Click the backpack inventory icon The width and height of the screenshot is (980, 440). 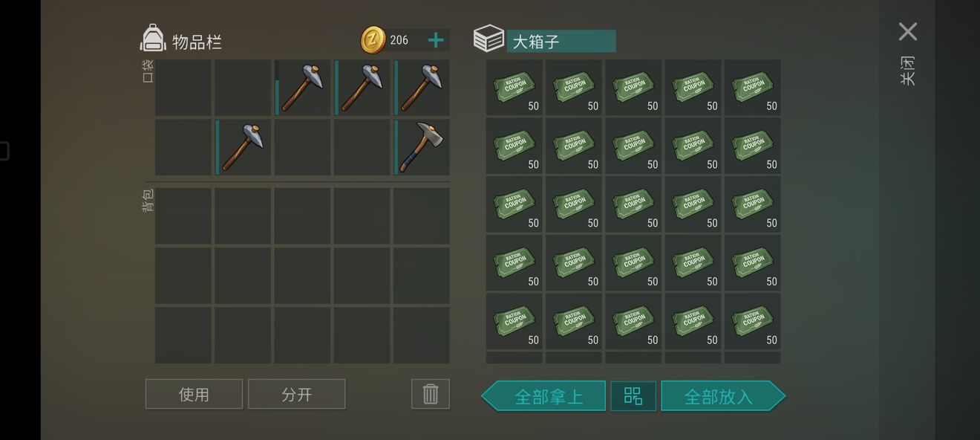click(x=153, y=39)
